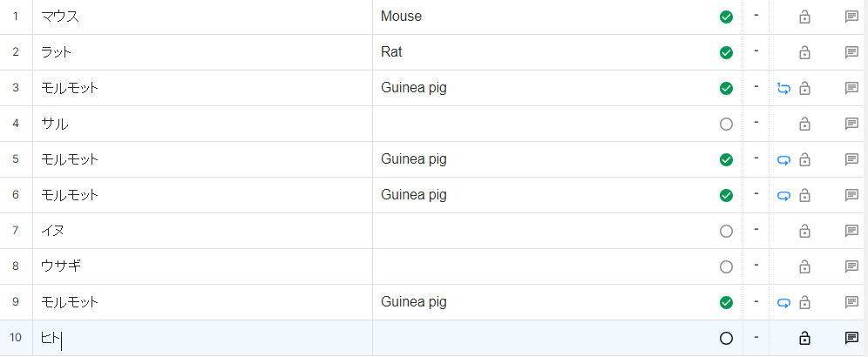Toggle the confirmed checkmark for Mouse row

[x=726, y=17]
